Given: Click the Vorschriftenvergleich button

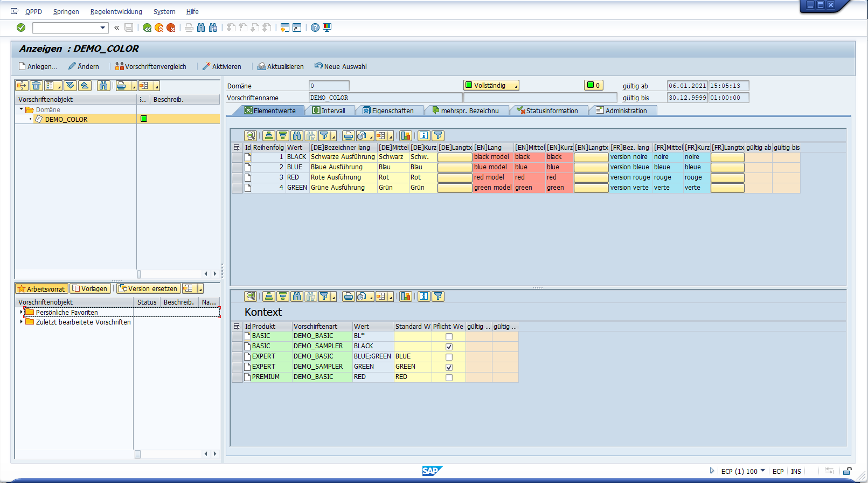Looking at the screenshot, I should tap(151, 66).
